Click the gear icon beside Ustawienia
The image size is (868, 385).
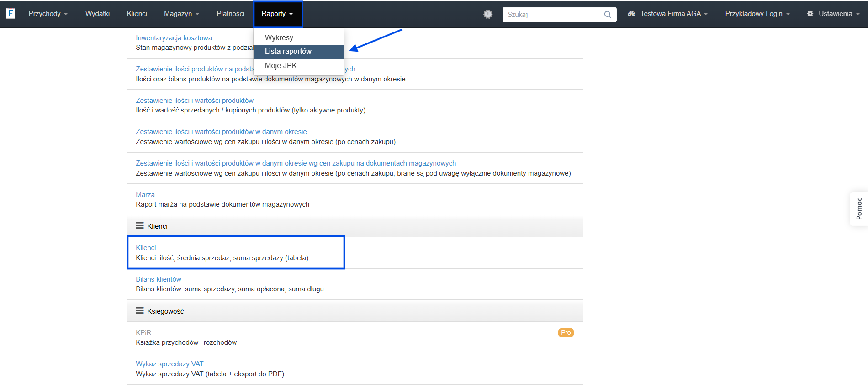point(810,14)
